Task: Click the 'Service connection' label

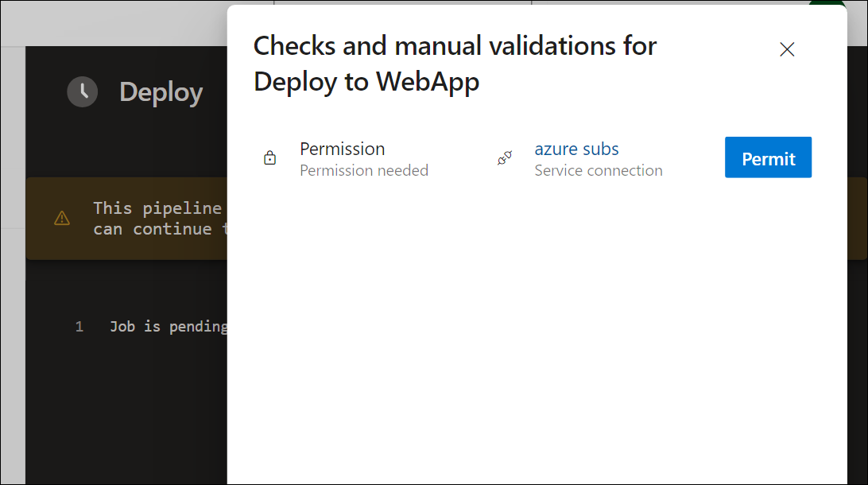Action: [599, 170]
